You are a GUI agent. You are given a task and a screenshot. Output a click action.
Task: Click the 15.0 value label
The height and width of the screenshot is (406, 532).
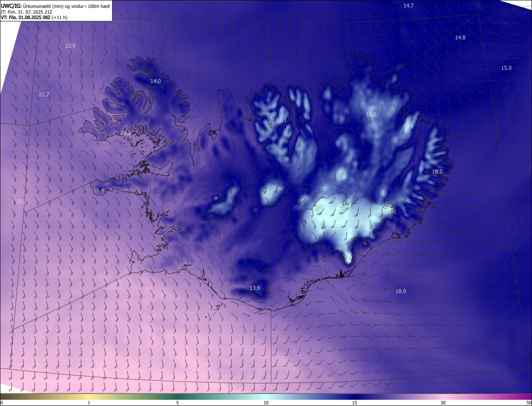coord(506,68)
